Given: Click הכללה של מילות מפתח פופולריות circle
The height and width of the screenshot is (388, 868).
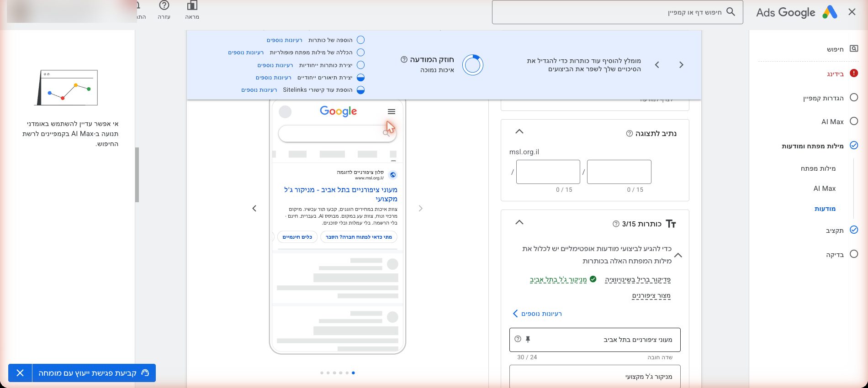Looking at the screenshot, I should pyautogui.click(x=360, y=52).
